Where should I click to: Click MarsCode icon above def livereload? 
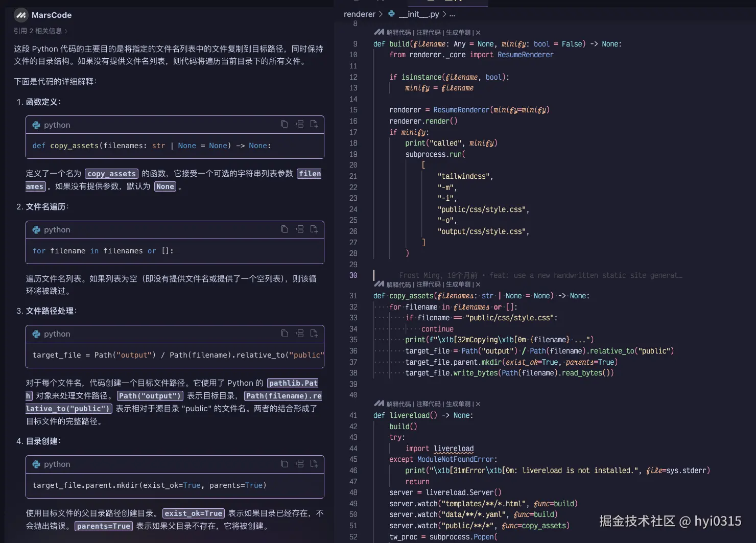pos(379,404)
